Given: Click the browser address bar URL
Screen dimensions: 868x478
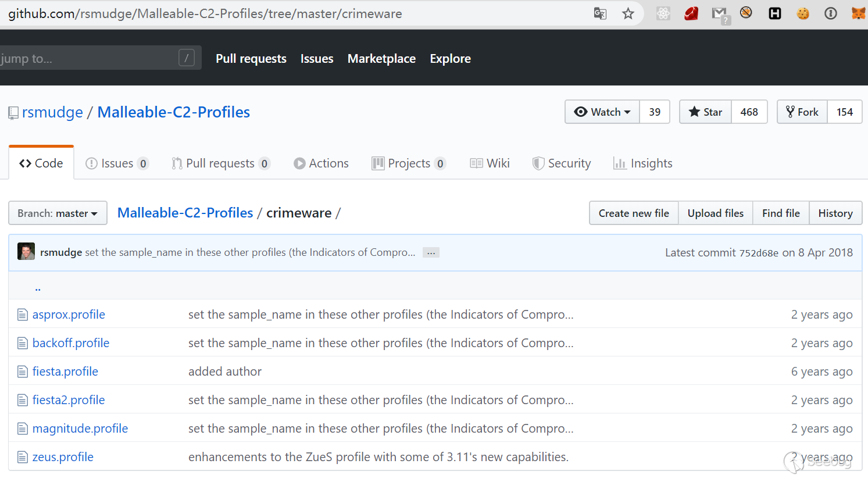Looking at the screenshot, I should tap(205, 13).
